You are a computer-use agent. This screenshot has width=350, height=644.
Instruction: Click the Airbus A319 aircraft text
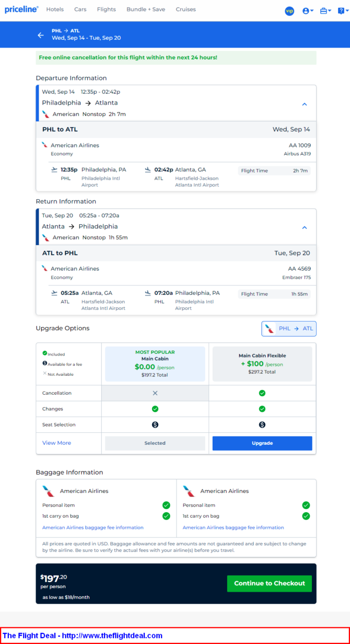297,154
